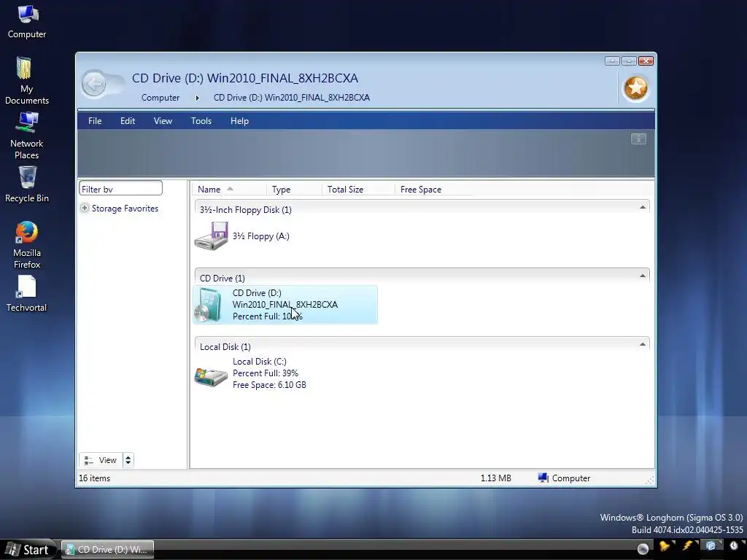747x560 pixels.
Task: Click the 'Storage Favorites' label
Action: tap(125, 208)
